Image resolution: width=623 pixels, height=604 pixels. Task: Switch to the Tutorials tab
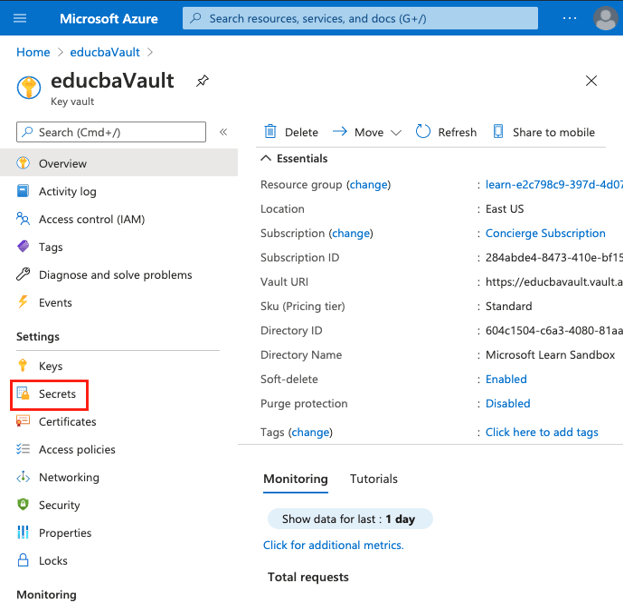[x=373, y=479]
